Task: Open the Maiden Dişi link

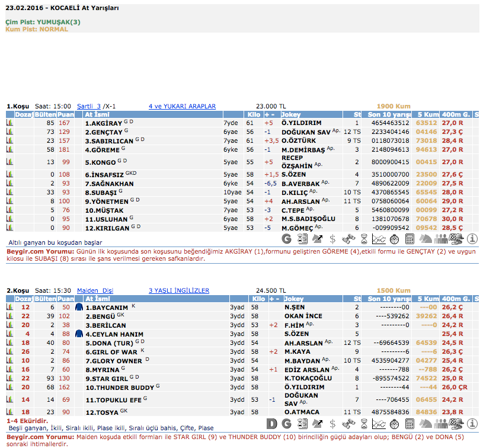Action: [97, 291]
